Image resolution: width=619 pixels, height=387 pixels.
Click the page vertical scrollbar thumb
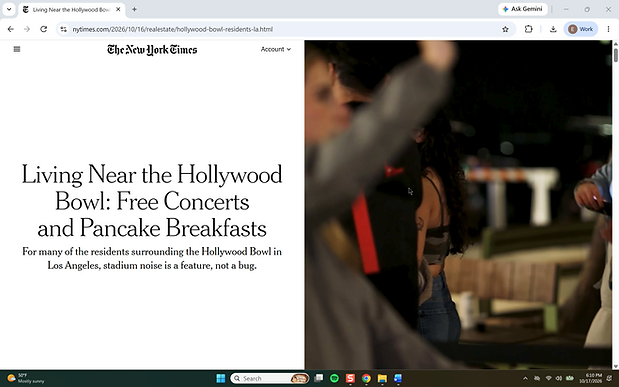click(x=615, y=54)
